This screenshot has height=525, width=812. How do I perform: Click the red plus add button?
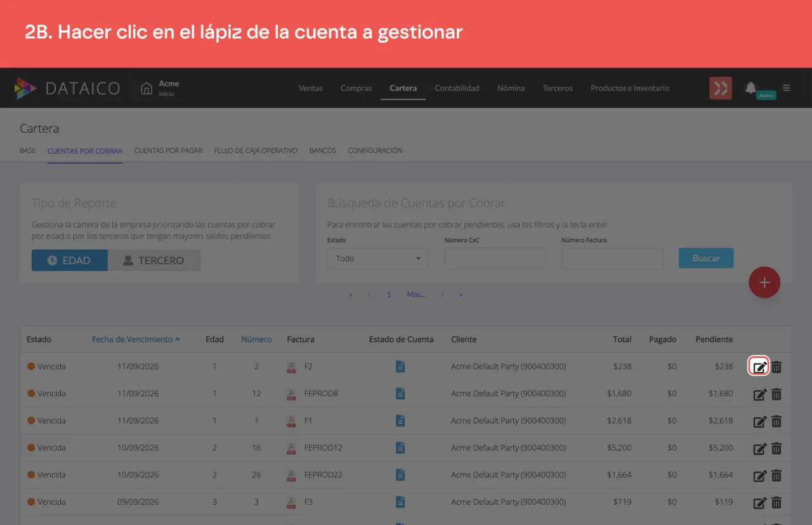[x=764, y=282]
